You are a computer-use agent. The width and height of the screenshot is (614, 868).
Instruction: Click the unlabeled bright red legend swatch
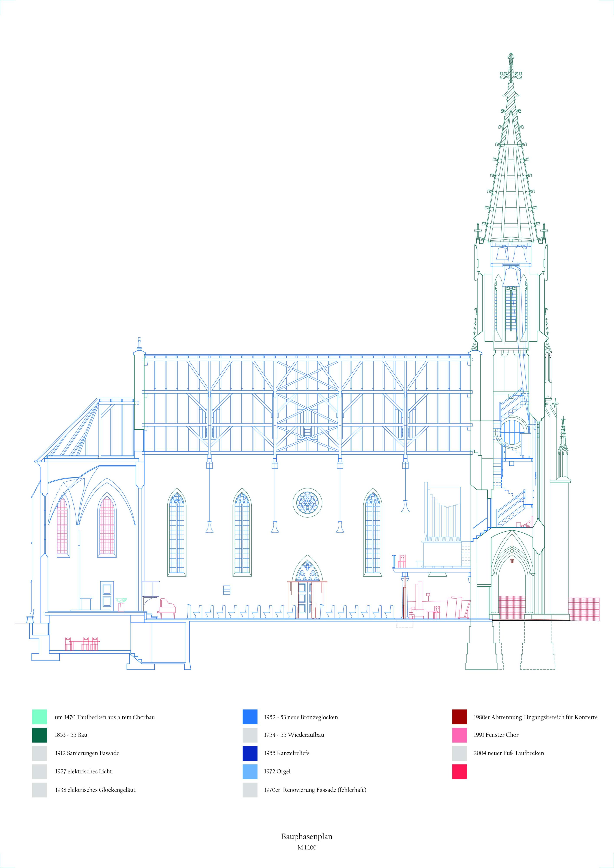tap(460, 772)
